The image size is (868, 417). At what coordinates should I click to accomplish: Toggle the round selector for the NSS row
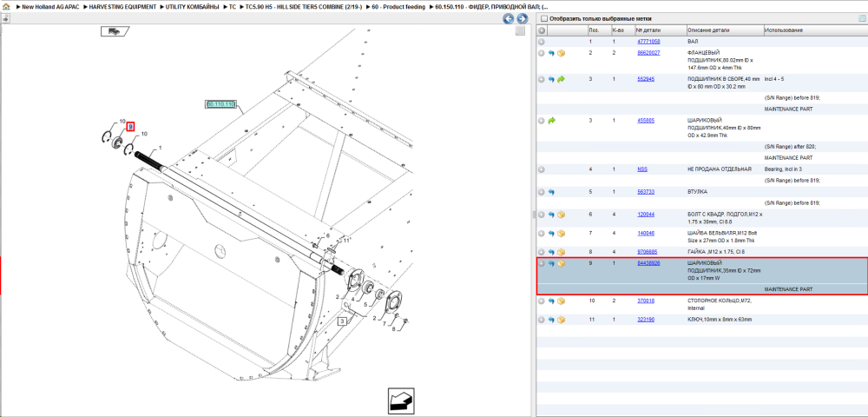[x=542, y=169]
